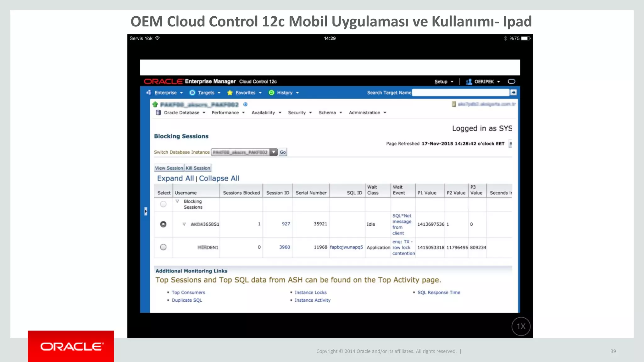The height and width of the screenshot is (362, 644).
Task: Click the Enterprise menu icon
Action: 149,92
